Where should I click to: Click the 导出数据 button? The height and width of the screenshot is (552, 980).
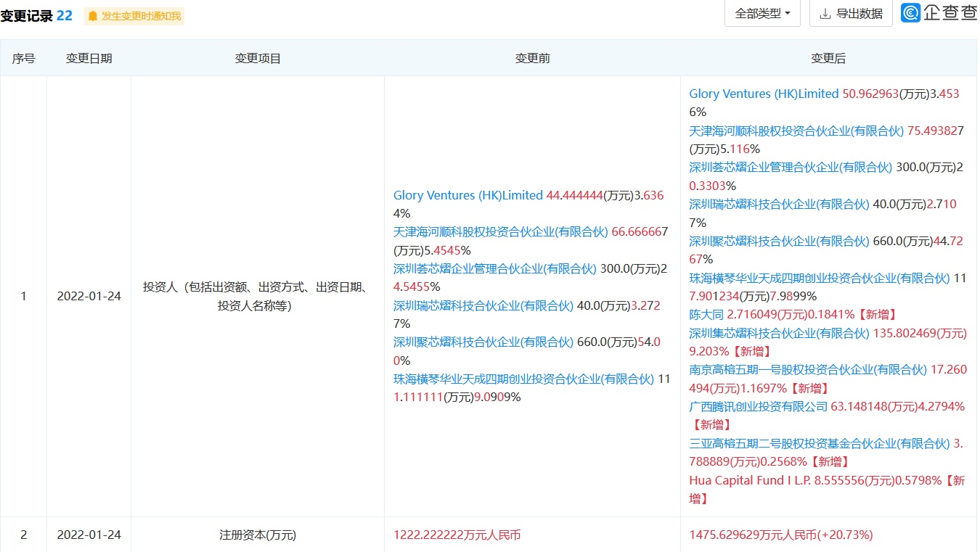[x=851, y=14]
